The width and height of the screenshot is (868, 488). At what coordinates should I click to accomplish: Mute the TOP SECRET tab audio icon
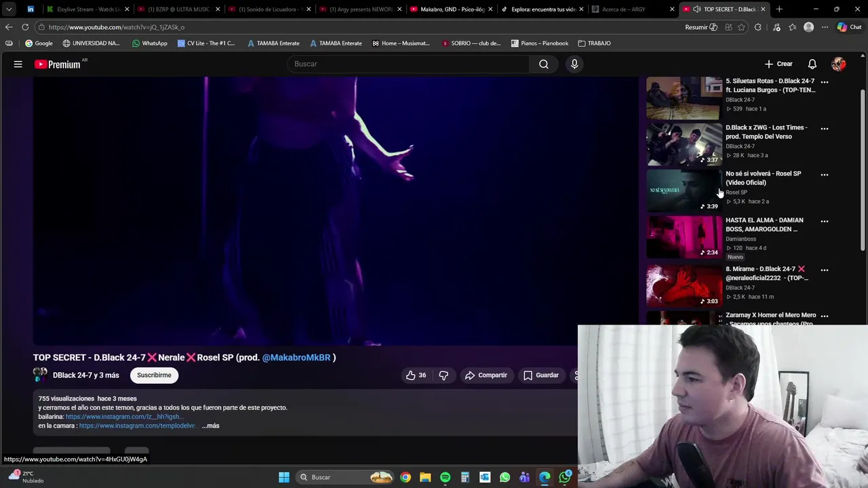[x=696, y=9]
